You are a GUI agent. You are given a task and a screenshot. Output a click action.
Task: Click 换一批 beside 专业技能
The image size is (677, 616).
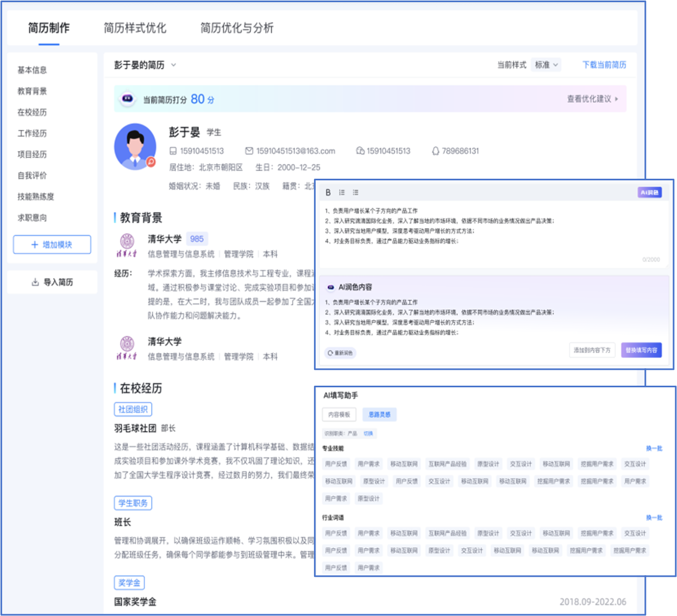(654, 449)
